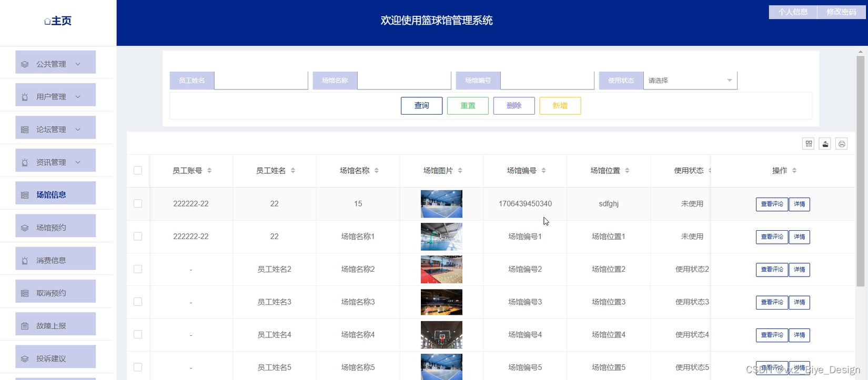The height and width of the screenshot is (380, 868).
Task: Sort by 场馆名称 column arrows
Action: pos(377,170)
